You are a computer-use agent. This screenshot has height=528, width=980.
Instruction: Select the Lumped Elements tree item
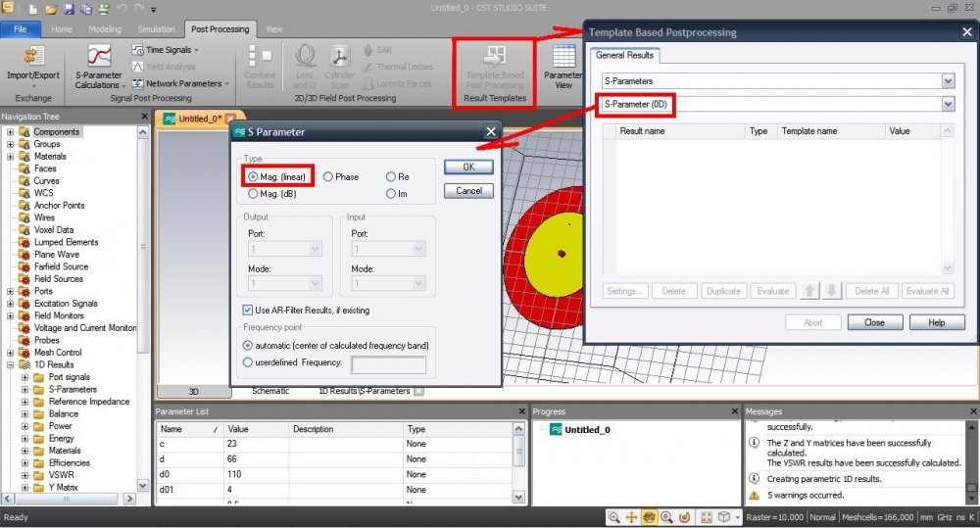(66, 242)
